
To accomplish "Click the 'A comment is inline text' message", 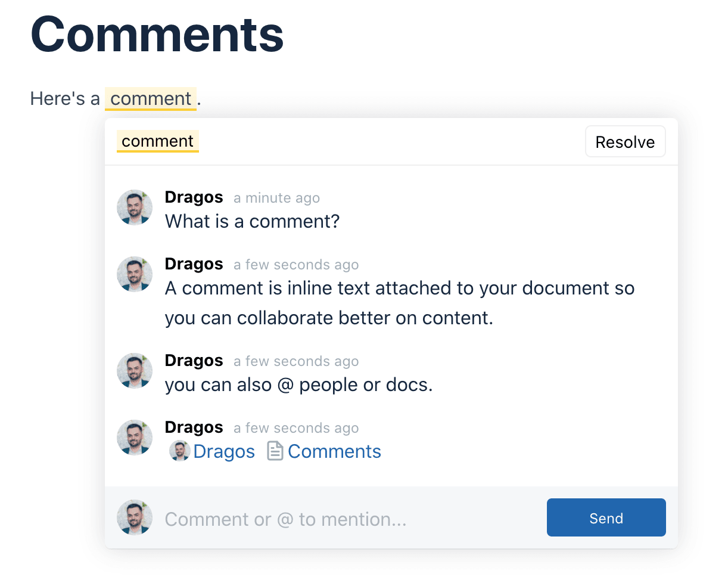I will pyautogui.click(x=399, y=303).
